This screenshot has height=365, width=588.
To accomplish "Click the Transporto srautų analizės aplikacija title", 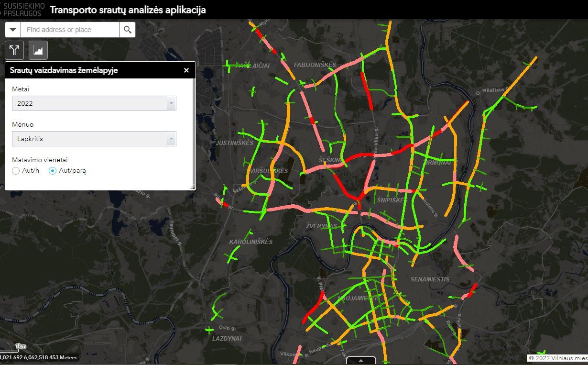I will [128, 10].
